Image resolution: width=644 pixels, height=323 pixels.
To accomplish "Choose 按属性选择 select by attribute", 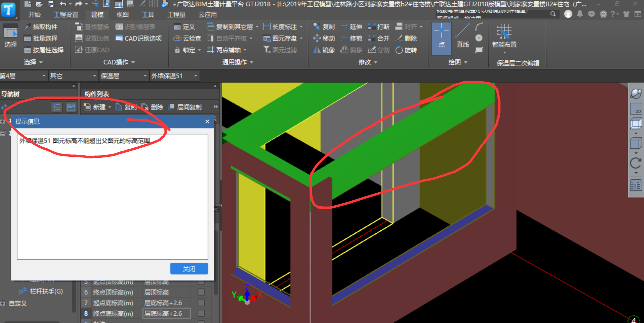I will pos(44,50).
